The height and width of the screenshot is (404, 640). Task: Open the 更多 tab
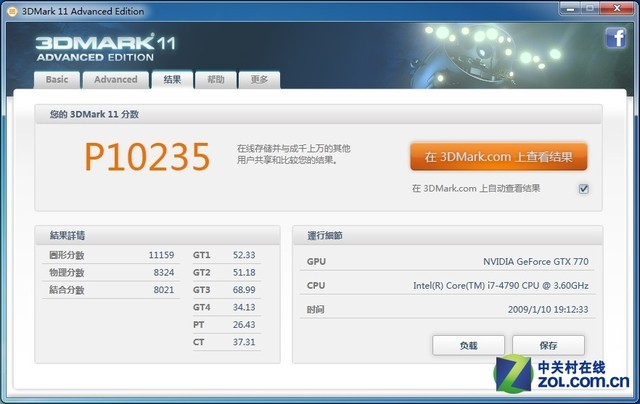point(259,80)
